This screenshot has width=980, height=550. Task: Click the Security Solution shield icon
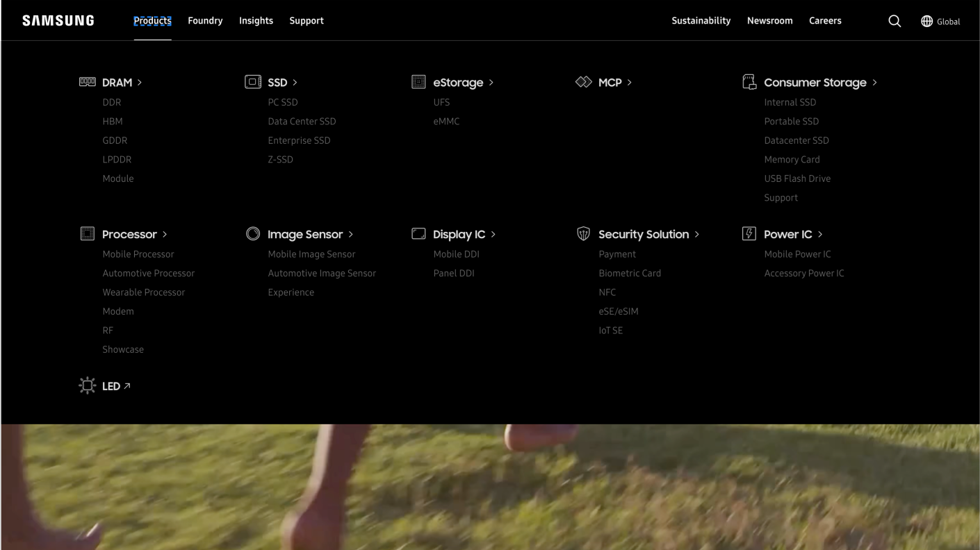tap(583, 234)
